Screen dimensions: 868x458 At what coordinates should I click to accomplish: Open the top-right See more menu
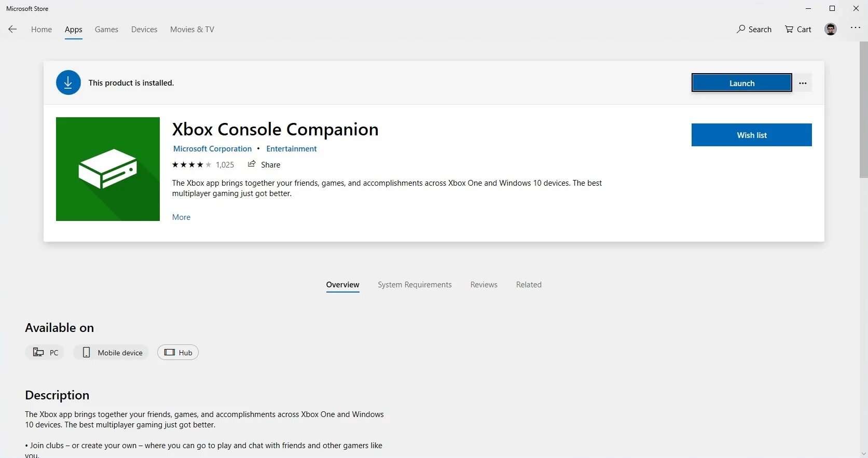856,27
